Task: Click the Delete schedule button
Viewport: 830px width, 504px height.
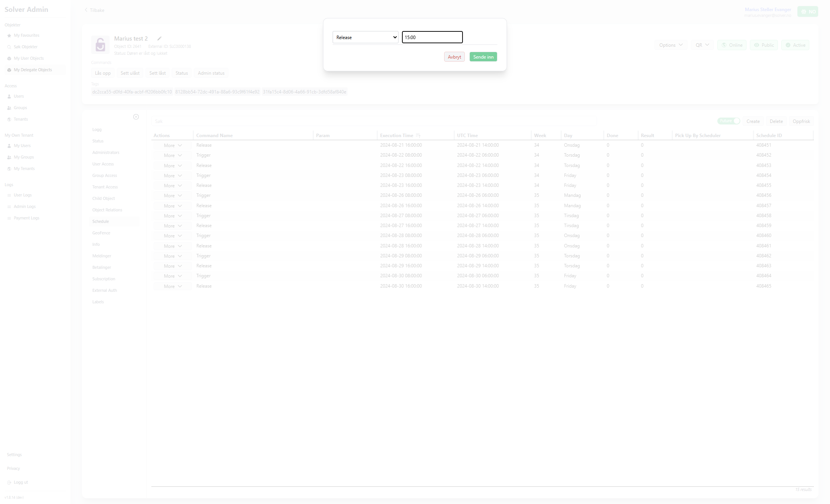Action: click(776, 121)
